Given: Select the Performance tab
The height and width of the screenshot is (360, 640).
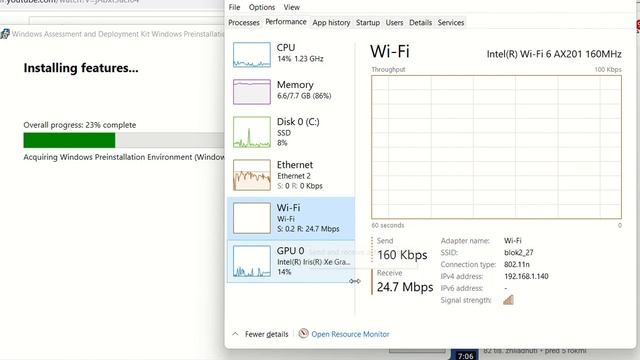Looking at the screenshot, I should [x=286, y=22].
